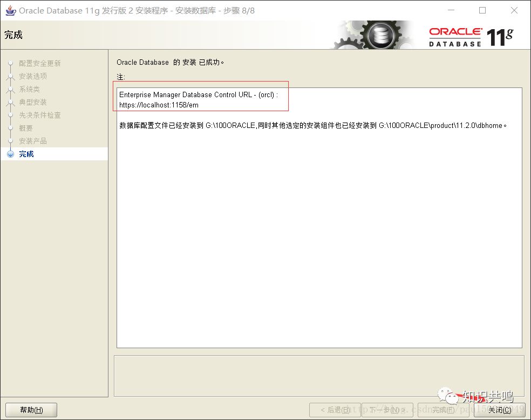
Task: Select the 系统类 step
Action: 30,89
